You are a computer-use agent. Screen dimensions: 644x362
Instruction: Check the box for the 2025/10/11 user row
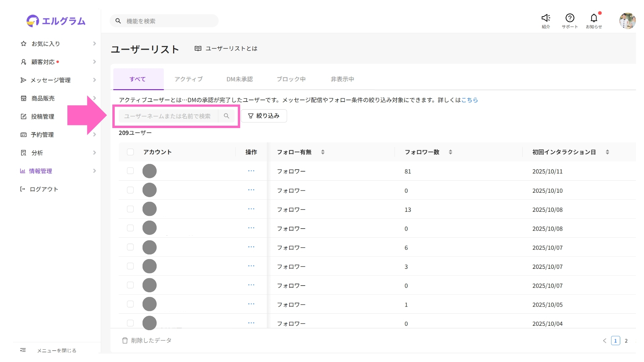(130, 171)
